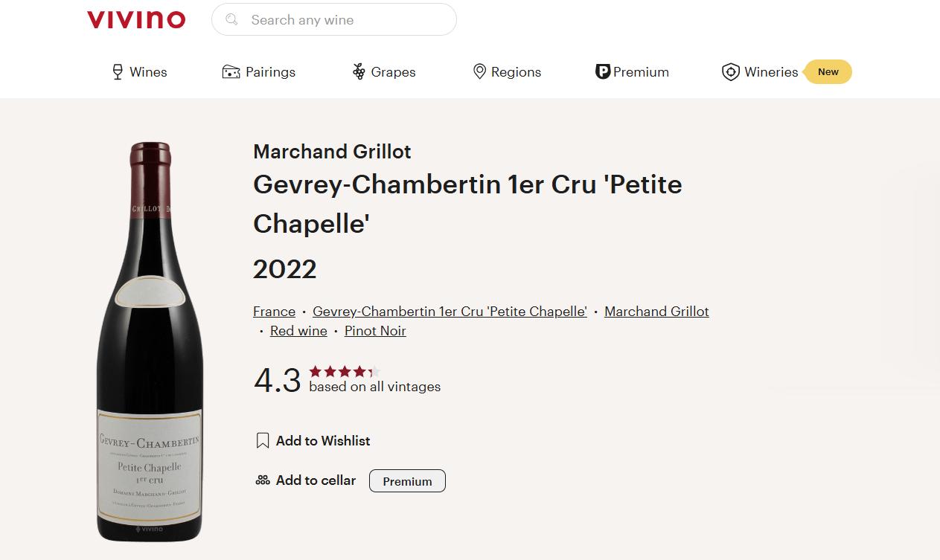
Task: Click the Pairings cheese icon
Action: point(231,72)
